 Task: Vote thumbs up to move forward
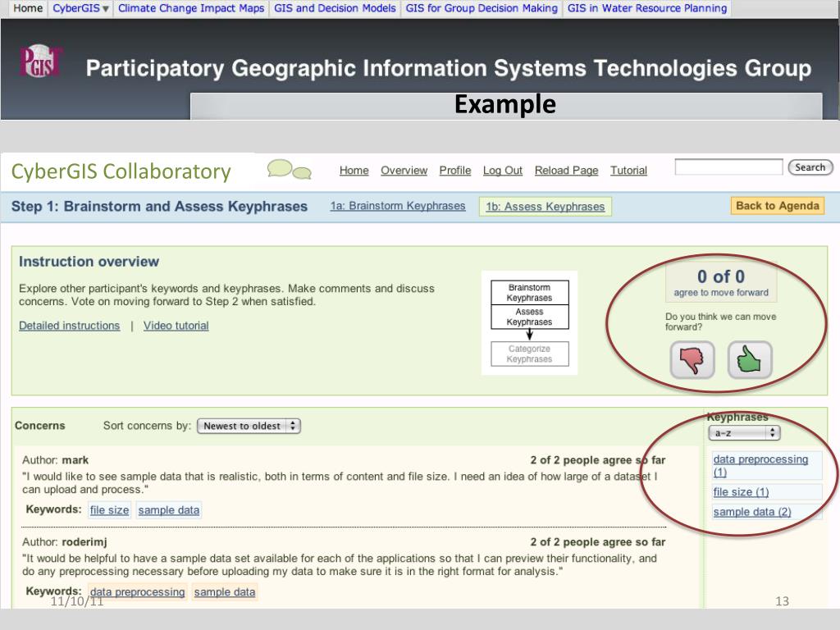(750, 359)
